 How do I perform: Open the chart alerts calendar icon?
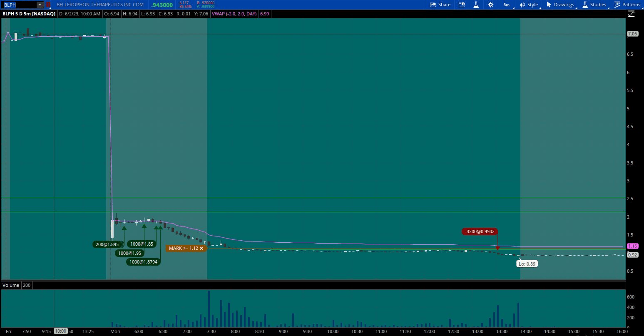[461, 5]
